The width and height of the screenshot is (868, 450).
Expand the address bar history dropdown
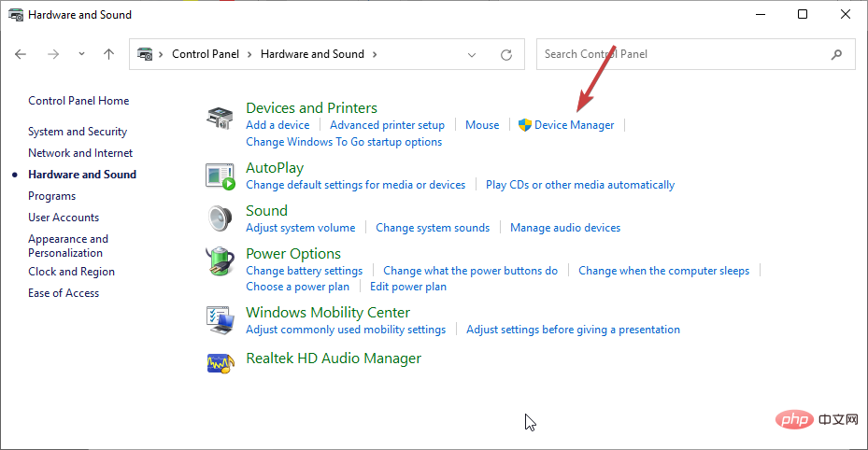[x=472, y=55]
